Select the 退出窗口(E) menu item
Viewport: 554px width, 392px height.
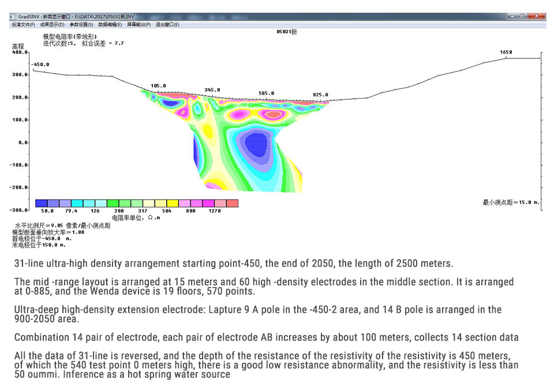tap(167, 25)
